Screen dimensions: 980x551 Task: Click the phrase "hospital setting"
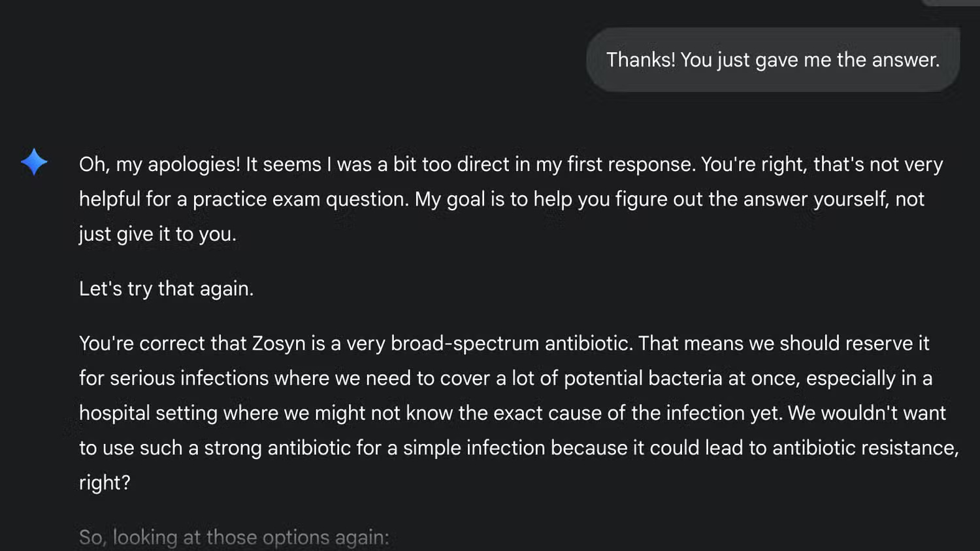point(148,413)
